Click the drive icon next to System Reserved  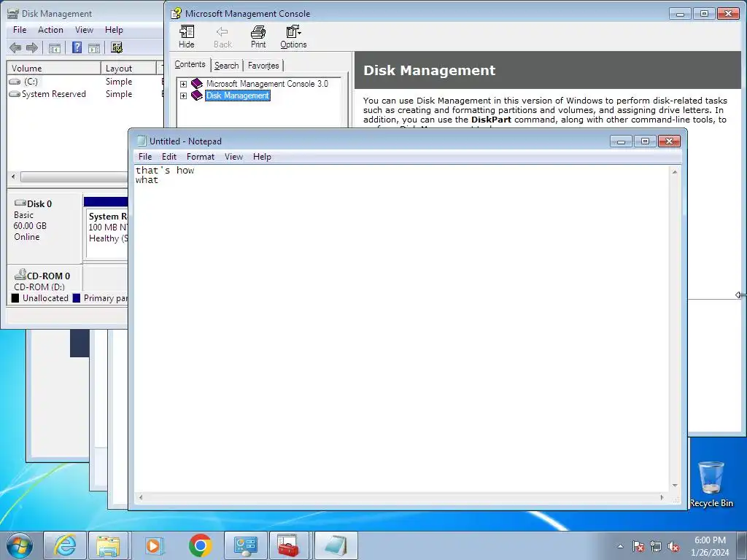tap(15, 94)
